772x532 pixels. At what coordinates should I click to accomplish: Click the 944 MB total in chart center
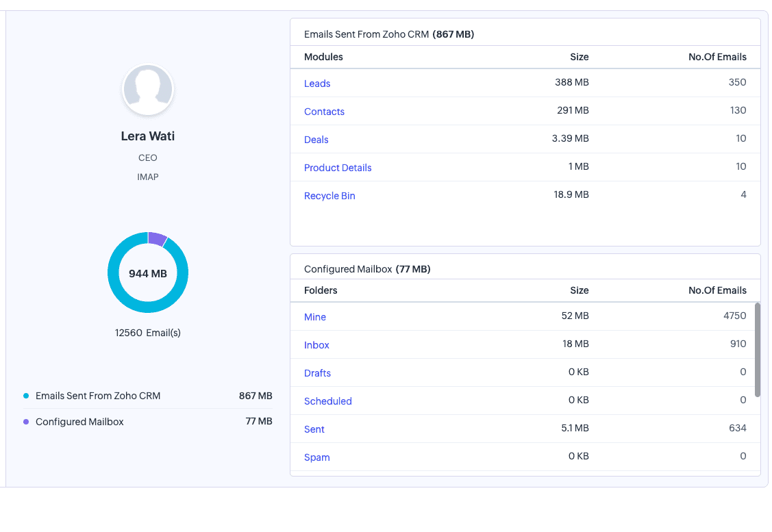tap(148, 273)
